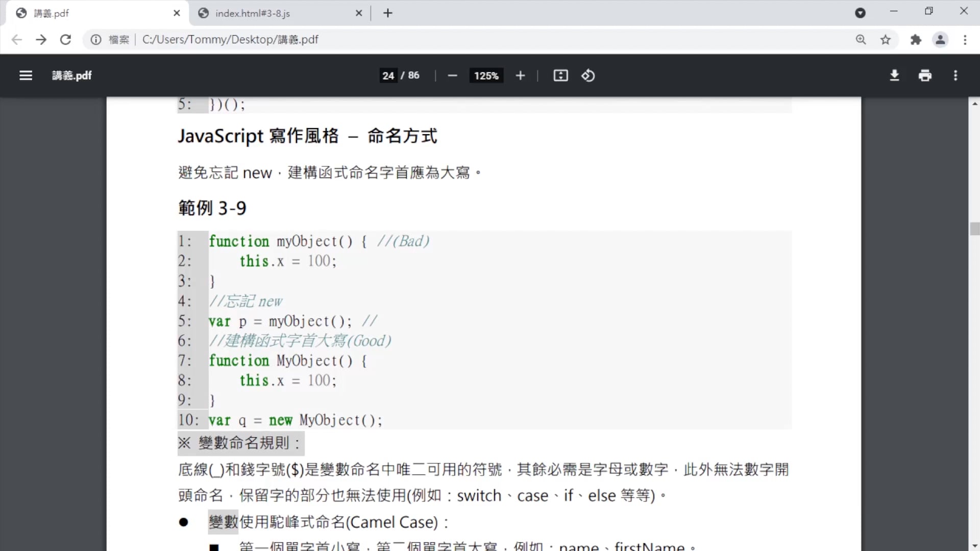The image size is (980, 551).
Task: Reload the current page
Action: [65, 40]
